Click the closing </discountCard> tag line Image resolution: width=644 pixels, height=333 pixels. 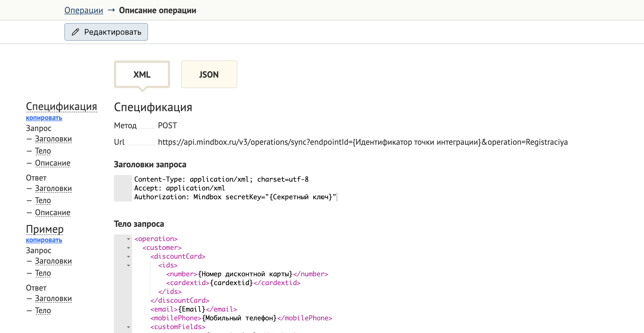click(180, 301)
